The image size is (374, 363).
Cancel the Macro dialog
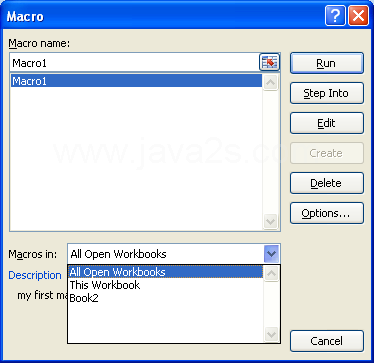(x=327, y=341)
